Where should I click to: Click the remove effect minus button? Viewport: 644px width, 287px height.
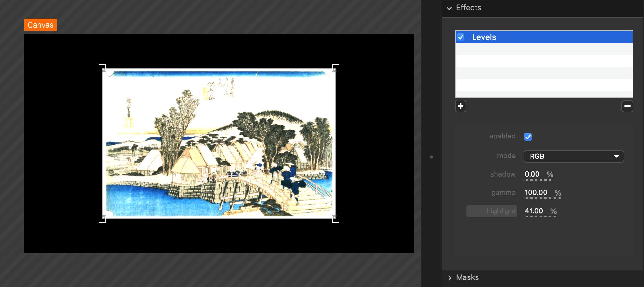coord(627,106)
